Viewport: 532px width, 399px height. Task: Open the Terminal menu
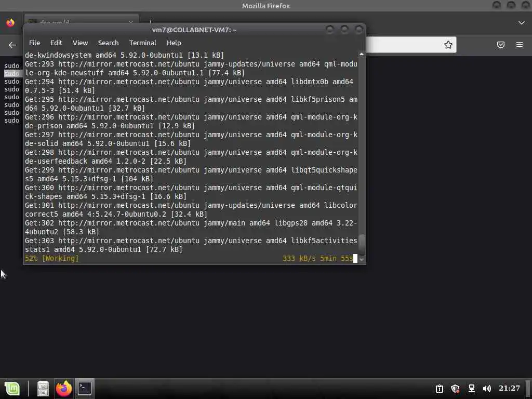pos(142,43)
